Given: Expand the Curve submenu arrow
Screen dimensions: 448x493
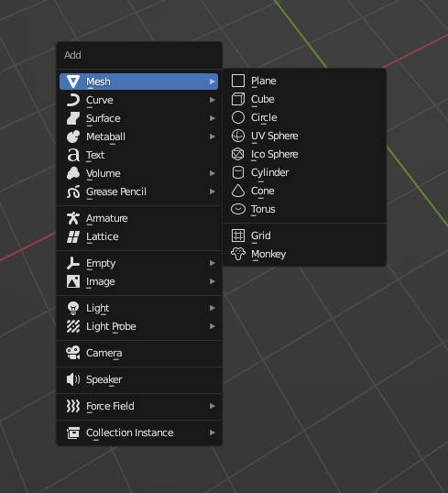Looking at the screenshot, I should [x=213, y=100].
